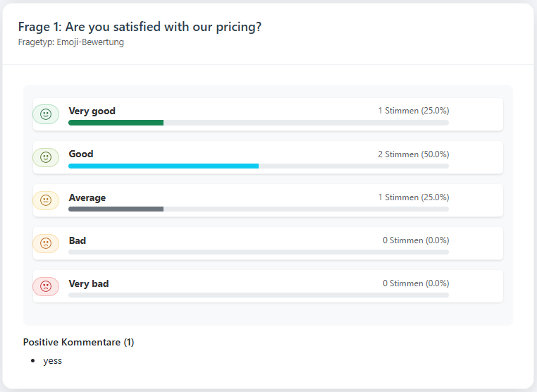Select the Very bad rating label
537x392 pixels.
[x=89, y=283]
